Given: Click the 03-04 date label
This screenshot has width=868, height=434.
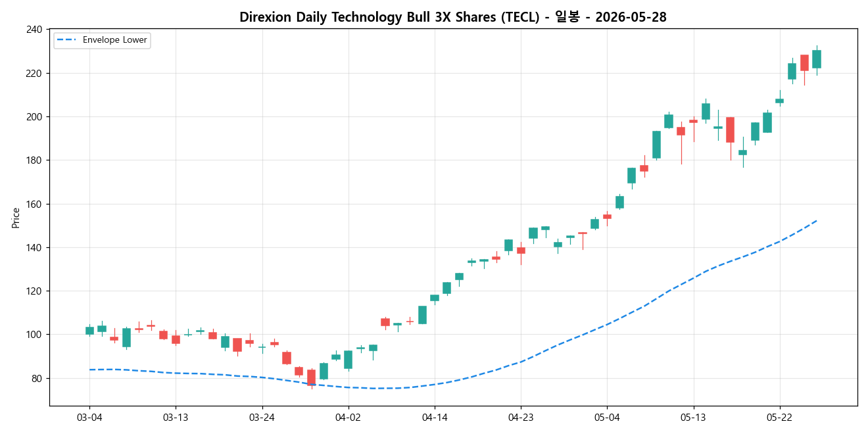Looking at the screenshot, I should coord(89,417).
